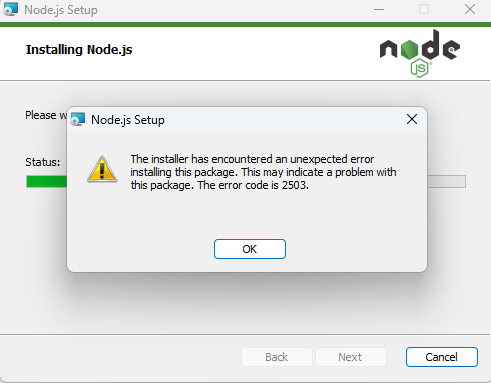Click the Node.js Setup main window title icon

coord(10,9)
